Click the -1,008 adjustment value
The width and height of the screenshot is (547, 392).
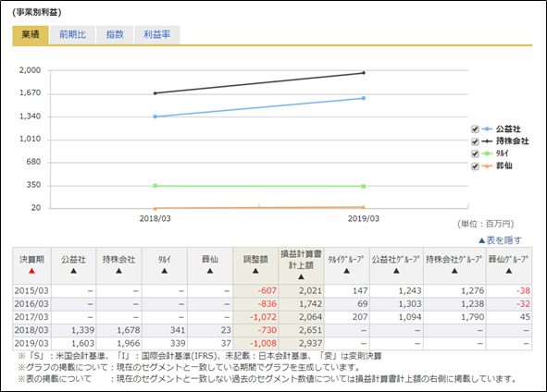click(263, 344)
